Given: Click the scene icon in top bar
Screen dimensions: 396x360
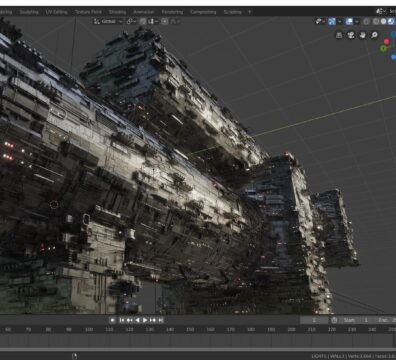Looking at the screenshot, I should click(x=380, y=11).
